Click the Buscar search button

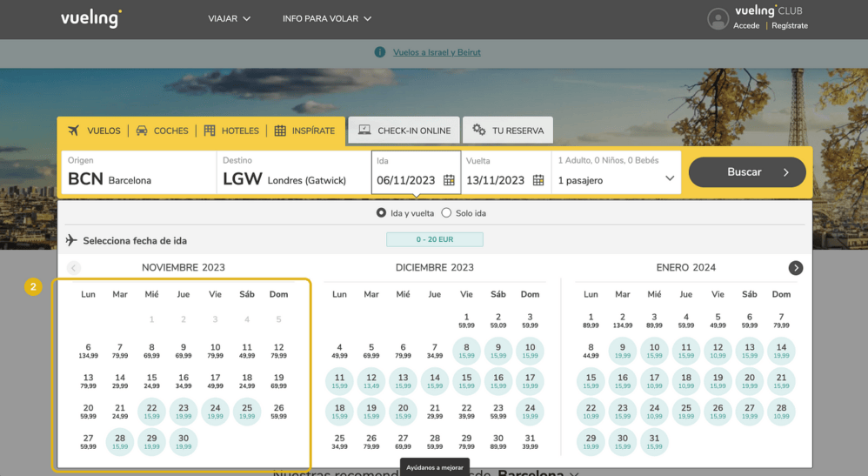[x=747, y=171]
